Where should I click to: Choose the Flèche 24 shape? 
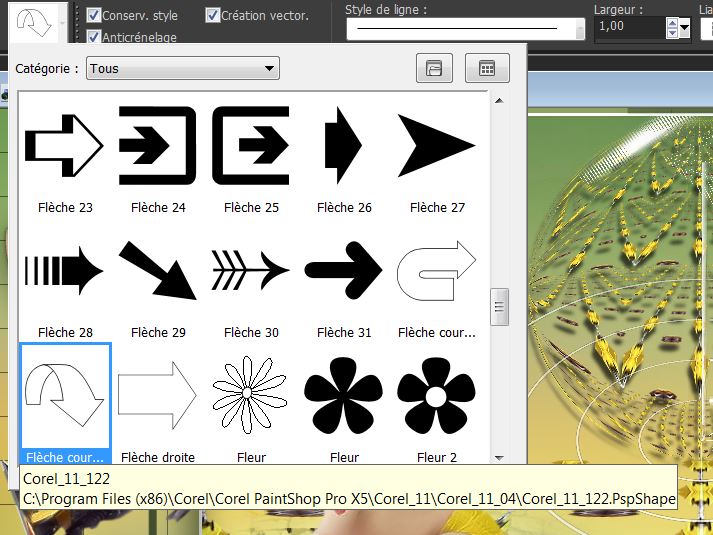(158, 145)
